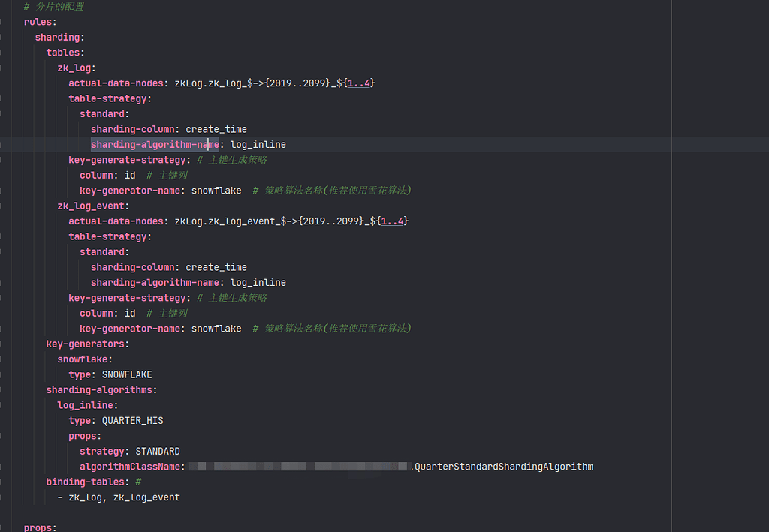Viewport: 769px width, 532px height.
Task: Select the sharding-algorithms section key
Action: (x=100, y=389)
